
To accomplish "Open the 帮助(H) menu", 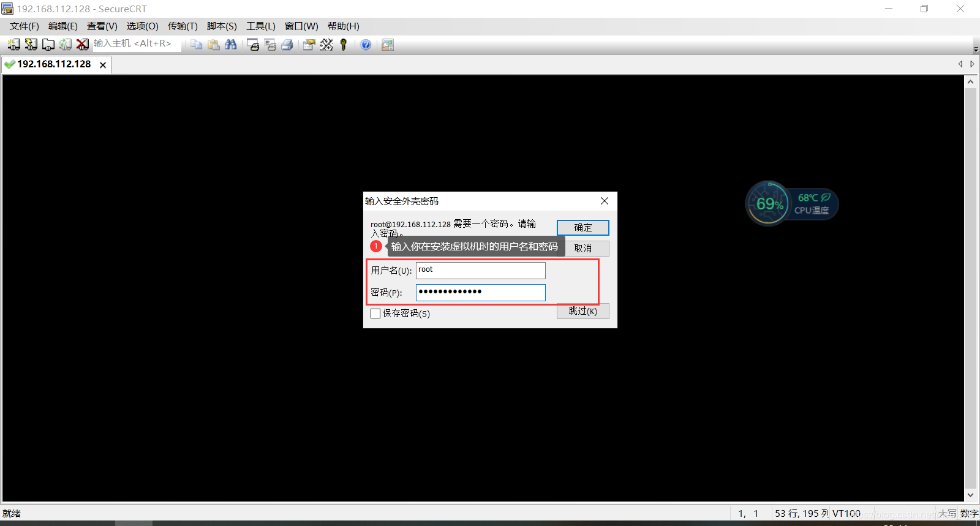I will click(344, 26).
